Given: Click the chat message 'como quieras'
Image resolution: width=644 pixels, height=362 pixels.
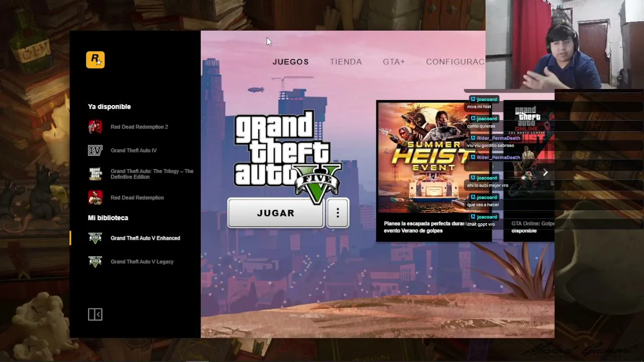Looking at the screenshot, I should coord(481,126).
